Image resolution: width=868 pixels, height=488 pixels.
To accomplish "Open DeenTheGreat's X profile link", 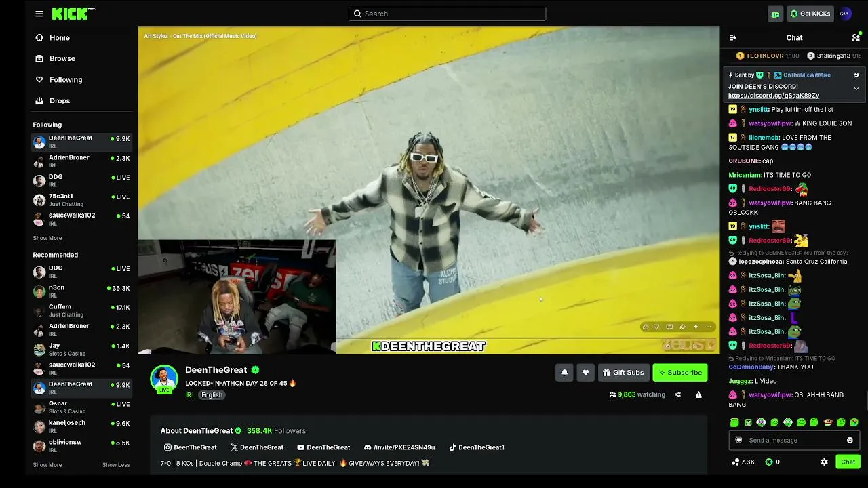I will (x=257, y=447).
